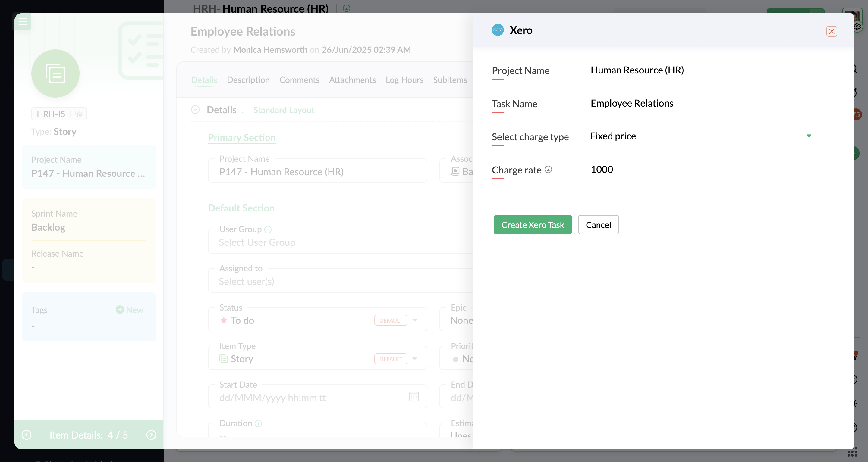Open the Attachments tab
Image resolution: width=868 pixels, height=462 pixels.
[x=352, y=80]
